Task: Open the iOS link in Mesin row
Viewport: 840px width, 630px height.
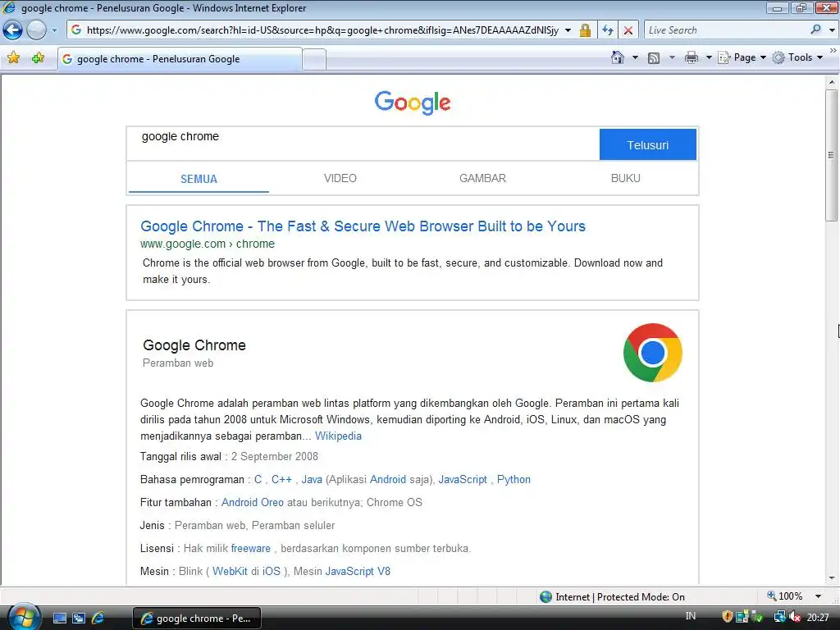Action: (x=271, y=571)
